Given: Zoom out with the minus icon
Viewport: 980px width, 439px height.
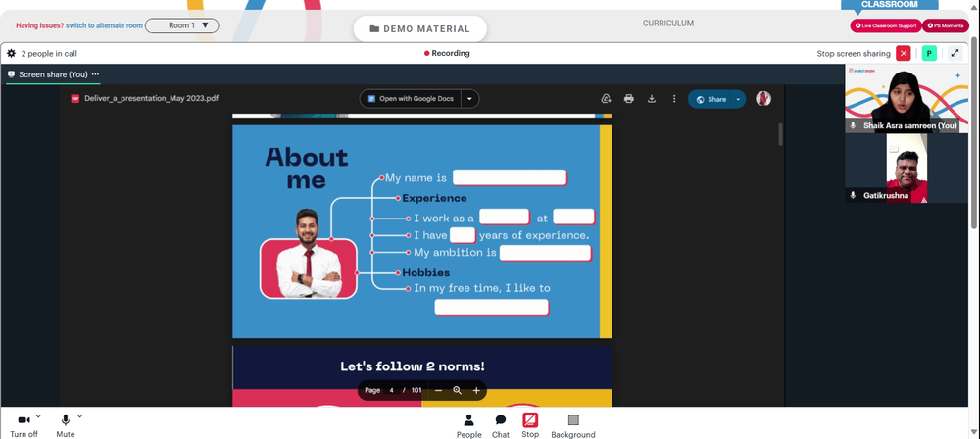Looking at the screenshot, I should [x=438, y=390].
